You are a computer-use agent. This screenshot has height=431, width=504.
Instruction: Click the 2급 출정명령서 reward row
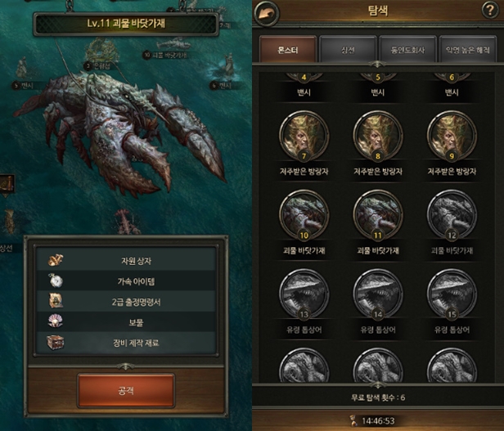[126, 302]
